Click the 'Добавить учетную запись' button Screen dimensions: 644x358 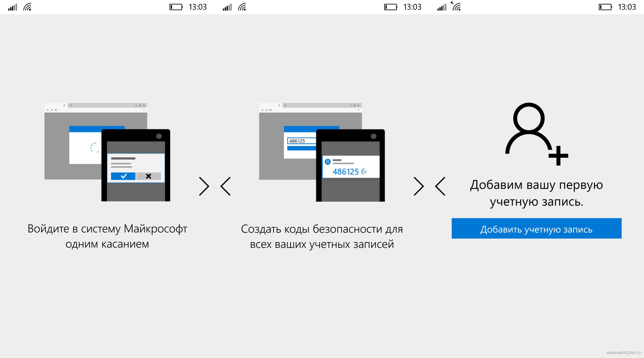click(x=536, y=229)
